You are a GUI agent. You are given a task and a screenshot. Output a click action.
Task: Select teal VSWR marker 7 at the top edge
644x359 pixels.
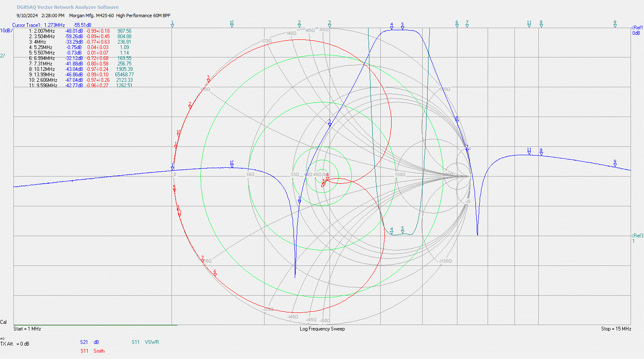pyautogui.click(x=467, y=24)
